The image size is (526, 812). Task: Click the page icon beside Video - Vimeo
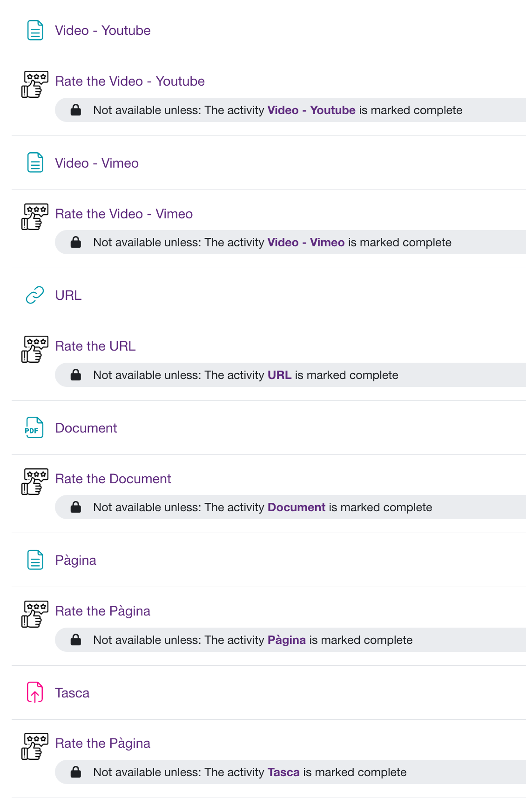(x=35, y=163)
